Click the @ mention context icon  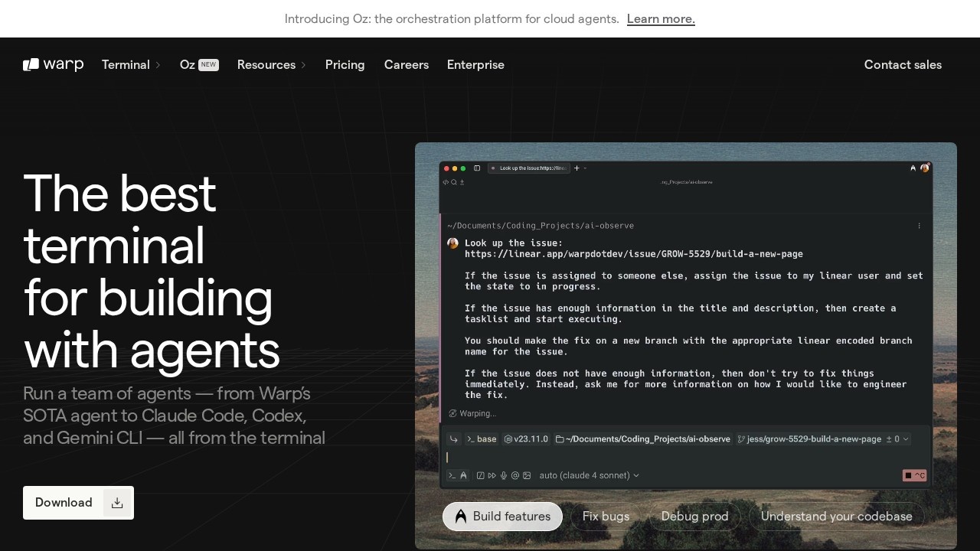[515, 475]
